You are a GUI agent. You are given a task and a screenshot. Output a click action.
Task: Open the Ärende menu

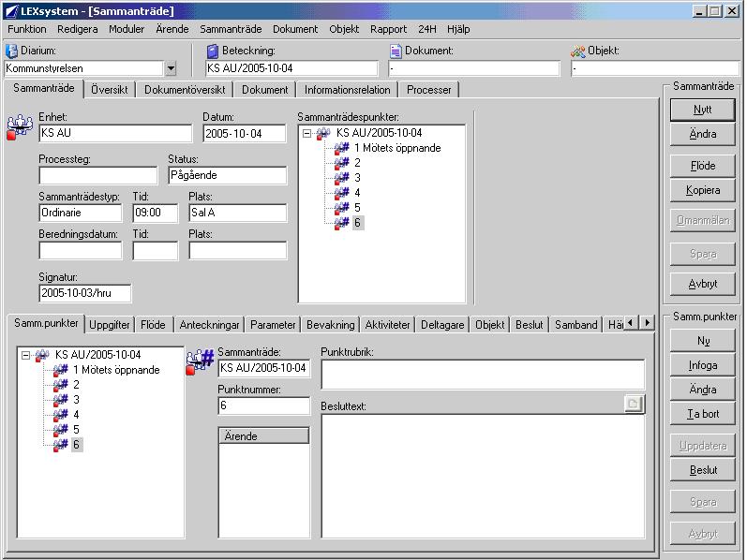point(172,29)
